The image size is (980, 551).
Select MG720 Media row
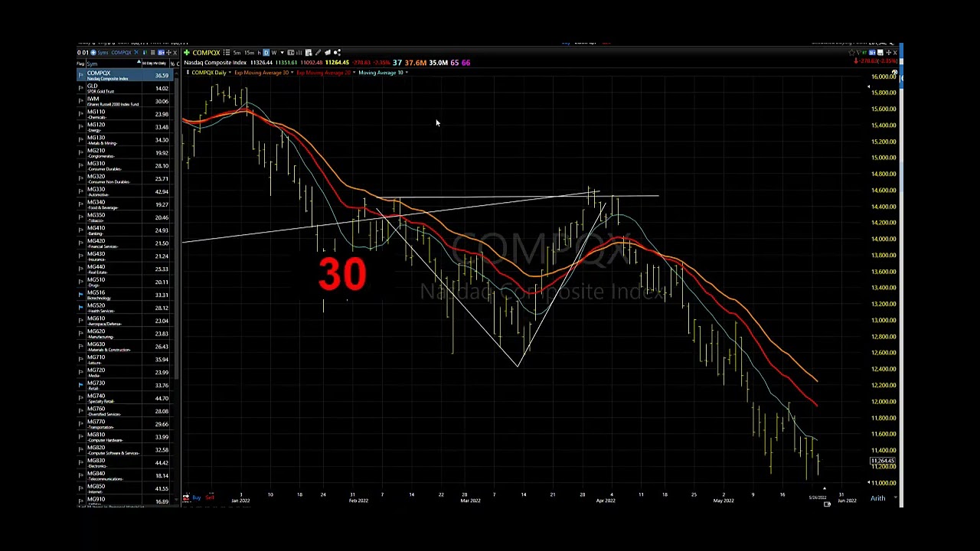coord(123,373)
